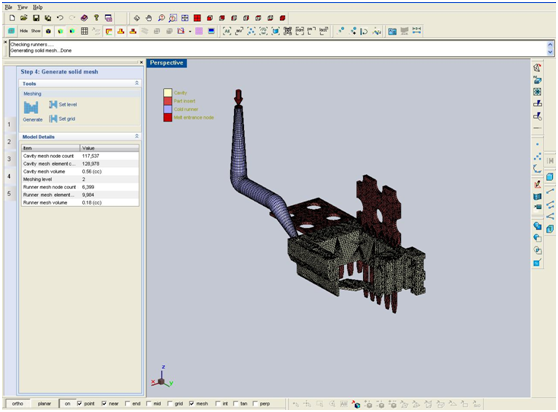Image resolution: width=558 pixels, height=412 pixels.
Task: Click the Set grid meshing tool
Action: click(x=62, y=119)
